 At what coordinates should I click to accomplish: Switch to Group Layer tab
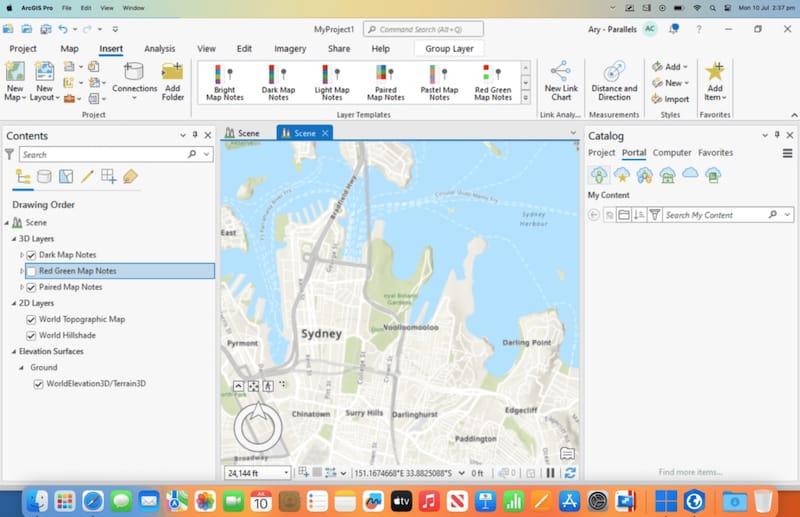(x=449, y=48)
